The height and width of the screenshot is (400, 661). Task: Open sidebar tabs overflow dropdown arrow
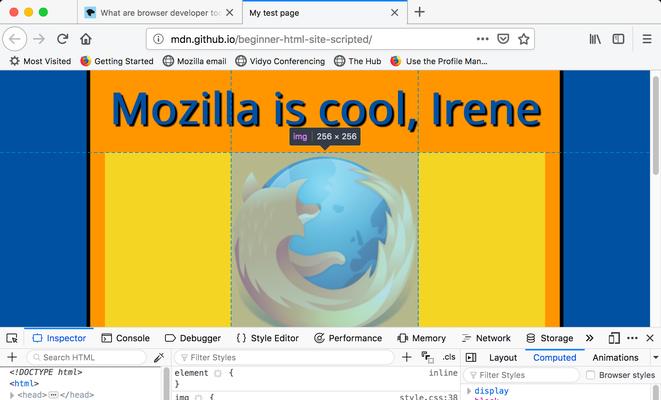[x=656, y=357]
